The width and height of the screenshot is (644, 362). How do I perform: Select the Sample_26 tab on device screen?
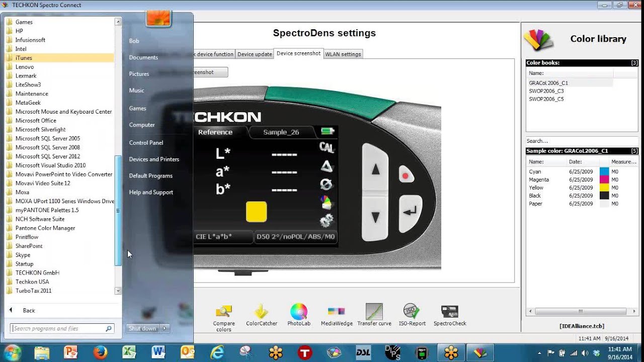[281, 132]
